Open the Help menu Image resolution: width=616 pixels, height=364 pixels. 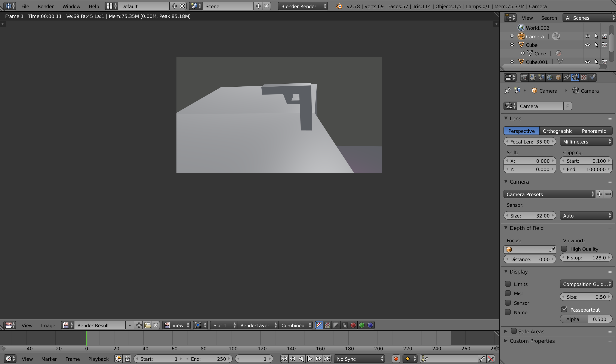click(x=94, y=6)
